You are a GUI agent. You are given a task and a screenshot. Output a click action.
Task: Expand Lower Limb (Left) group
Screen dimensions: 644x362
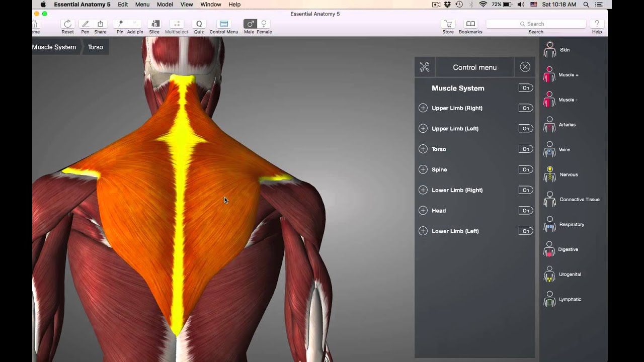point(423,231)
